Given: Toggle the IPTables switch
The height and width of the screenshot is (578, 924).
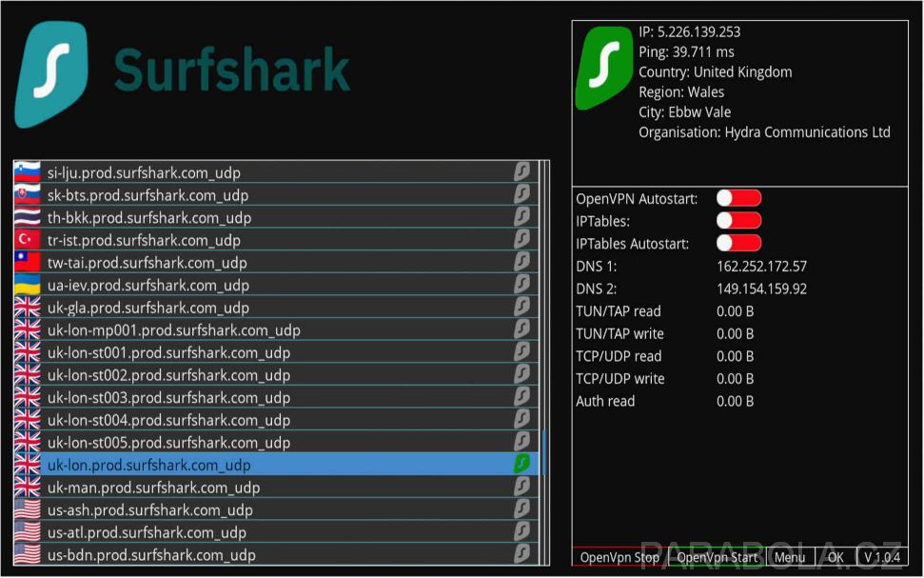Looking at the screenshot, I should coord(739,221).
